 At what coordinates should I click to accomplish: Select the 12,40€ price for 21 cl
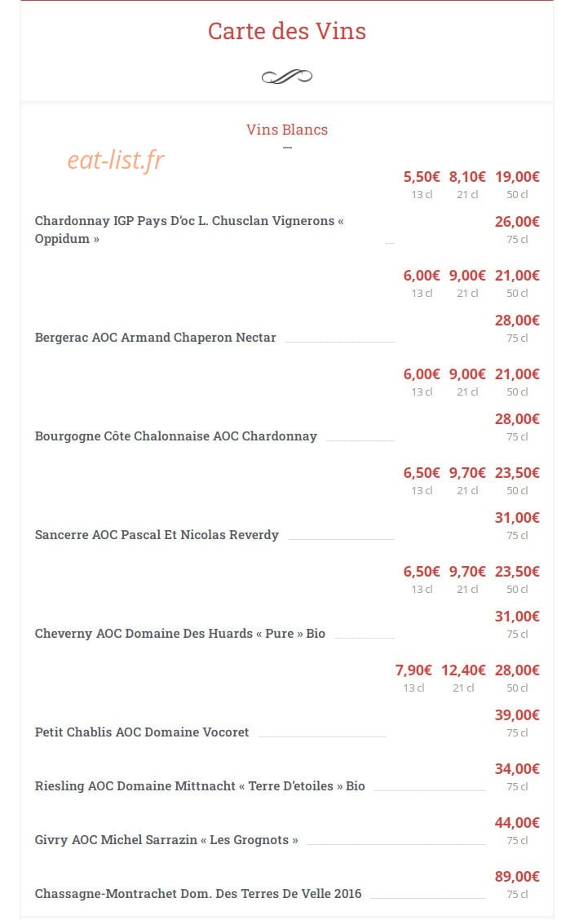463,670
